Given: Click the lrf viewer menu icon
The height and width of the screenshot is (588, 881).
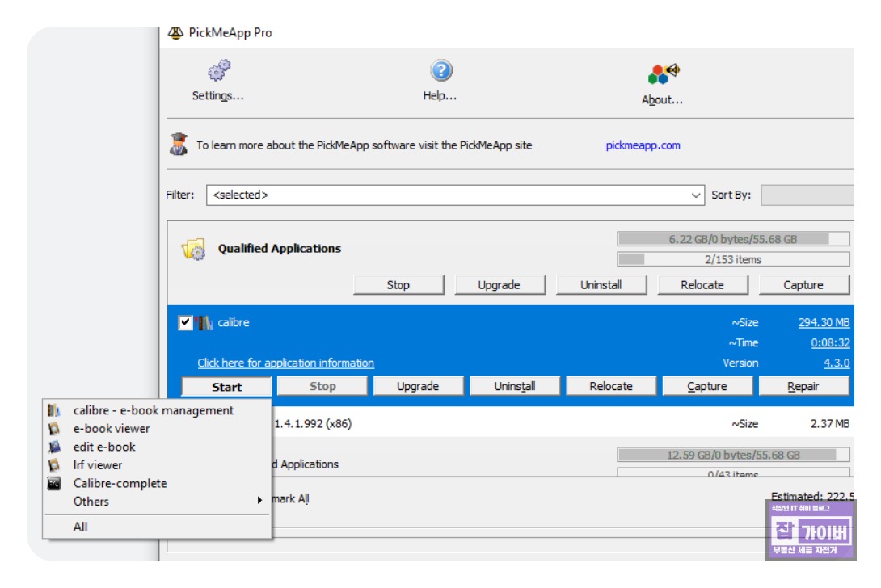Looking at the screenshot, I should pos(54,465).
